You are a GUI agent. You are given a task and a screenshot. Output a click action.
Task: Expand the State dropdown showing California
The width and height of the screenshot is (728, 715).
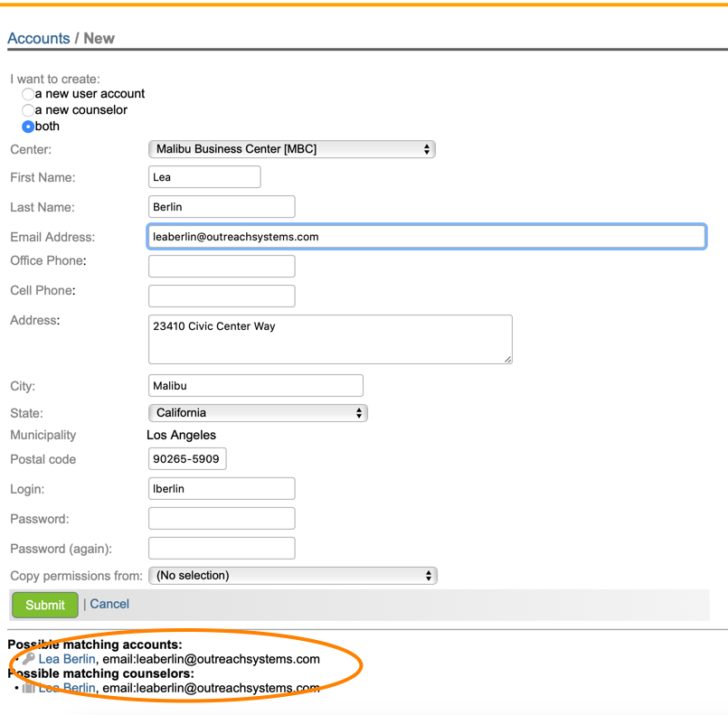pyautogui.click(x=258, y=413)
